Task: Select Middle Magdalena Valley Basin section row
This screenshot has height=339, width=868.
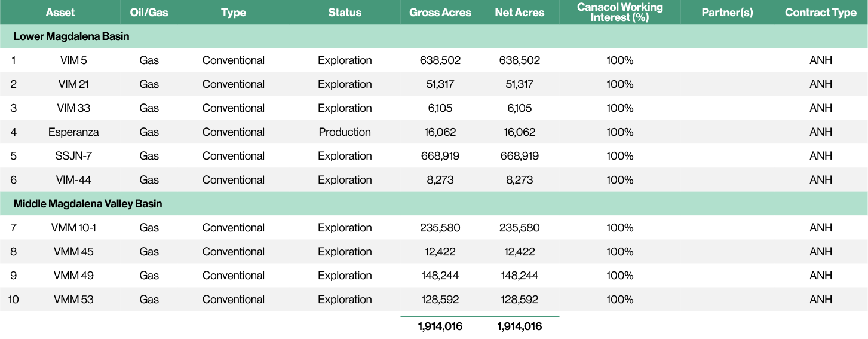Action: 88,204
